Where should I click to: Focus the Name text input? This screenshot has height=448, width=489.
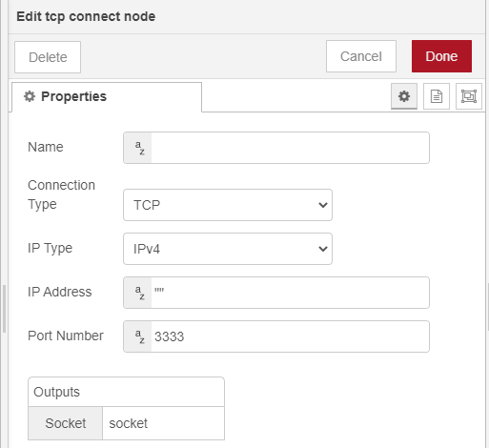290,148
